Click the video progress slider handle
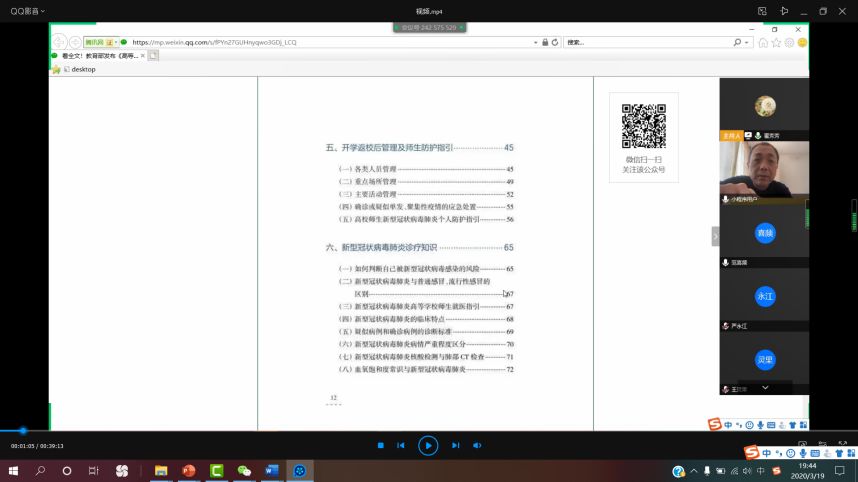 [23, 431]
